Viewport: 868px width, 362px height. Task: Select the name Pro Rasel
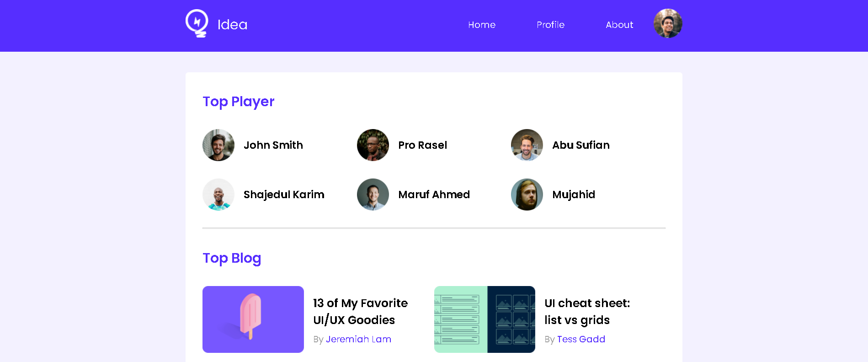coord(422,145)
